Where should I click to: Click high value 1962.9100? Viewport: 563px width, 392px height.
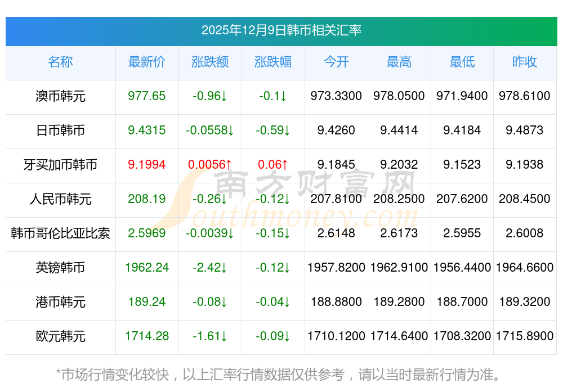399,268
